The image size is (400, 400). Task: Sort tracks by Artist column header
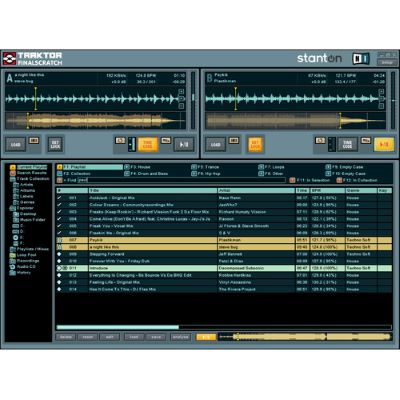coord(256,191)
